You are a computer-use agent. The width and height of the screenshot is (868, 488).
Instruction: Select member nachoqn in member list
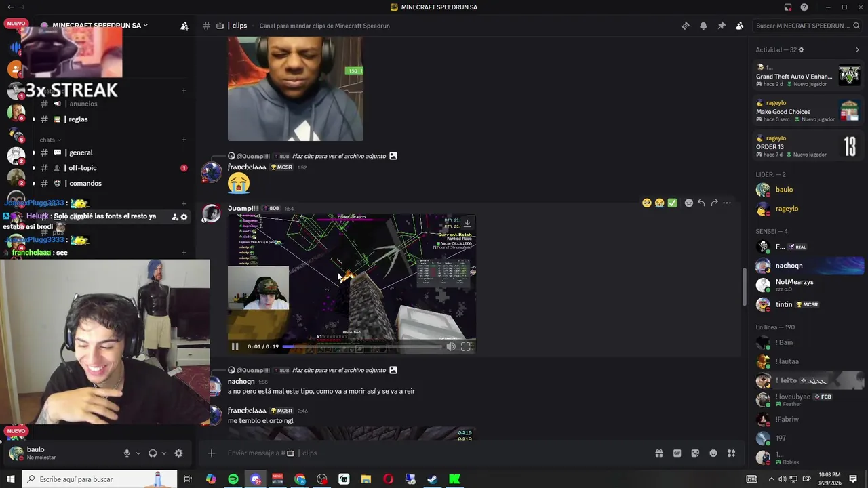[x=809, y=266]
